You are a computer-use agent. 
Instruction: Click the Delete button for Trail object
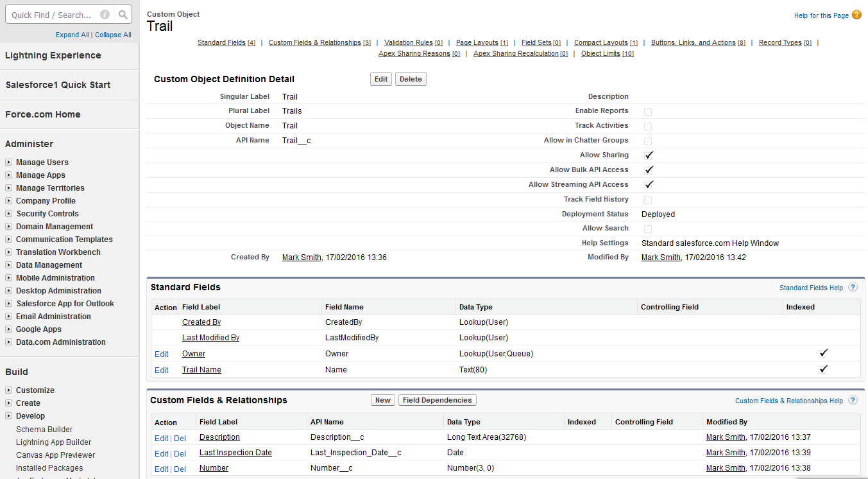pos(411,79)
